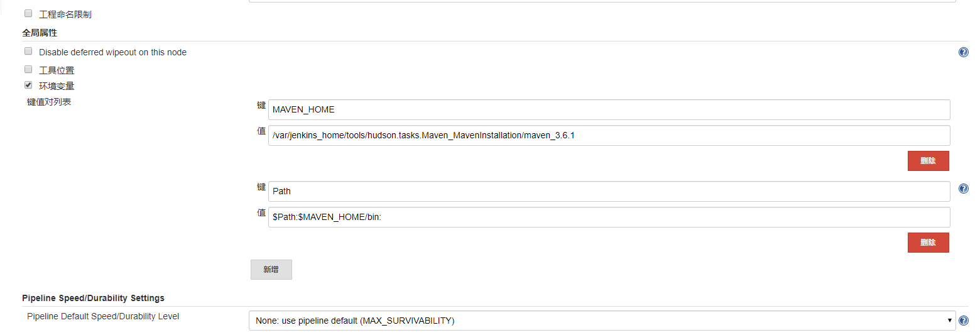Check the 工具位置 checkbox

point(28,69)
